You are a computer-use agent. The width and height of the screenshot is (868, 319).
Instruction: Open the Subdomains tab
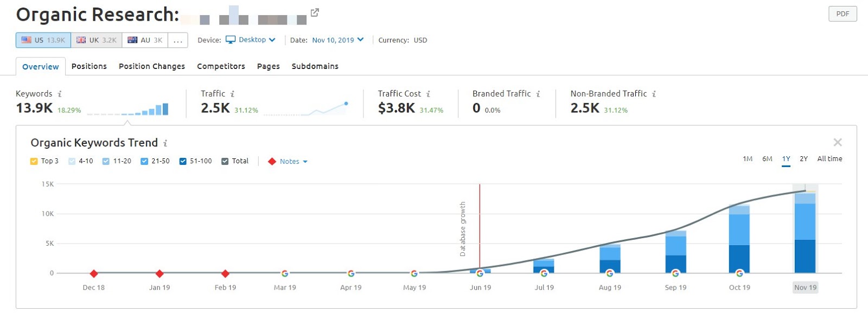315,66
